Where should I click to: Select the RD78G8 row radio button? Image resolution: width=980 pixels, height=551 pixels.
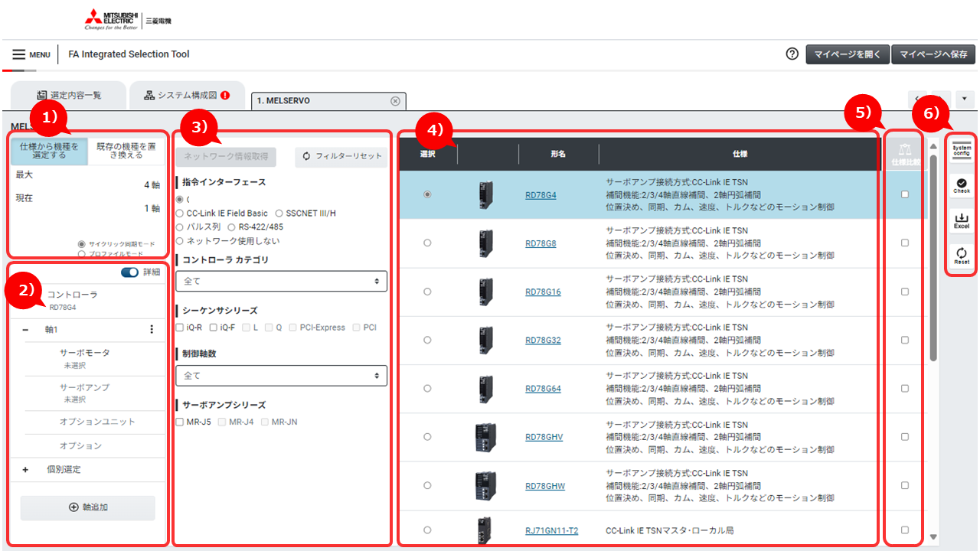pos(427,243)
